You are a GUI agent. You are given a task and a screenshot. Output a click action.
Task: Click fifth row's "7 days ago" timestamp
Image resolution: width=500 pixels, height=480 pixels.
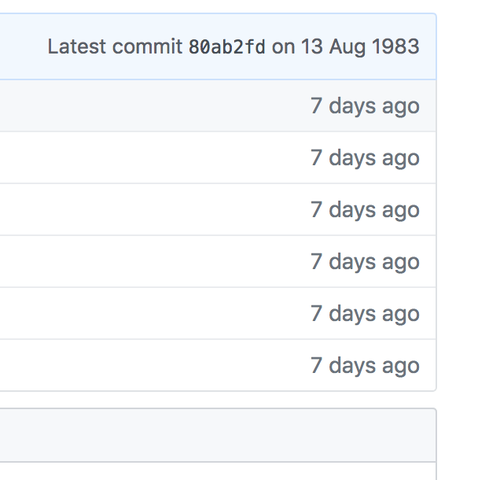click(x=365, y=314)
